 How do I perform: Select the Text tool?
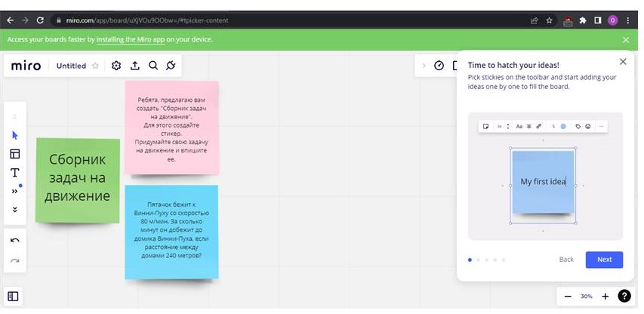(14, 173)
